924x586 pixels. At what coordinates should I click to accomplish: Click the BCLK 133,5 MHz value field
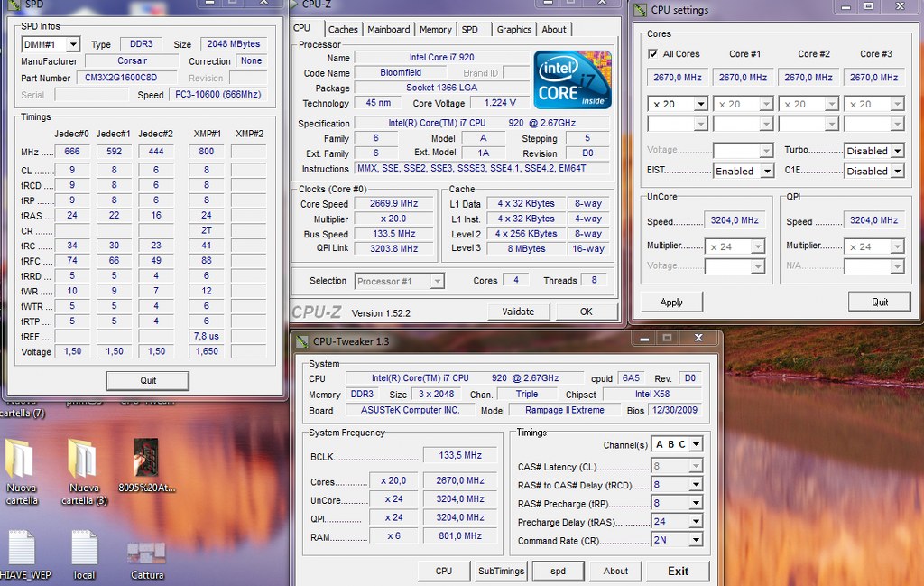[x=459, y=455]
